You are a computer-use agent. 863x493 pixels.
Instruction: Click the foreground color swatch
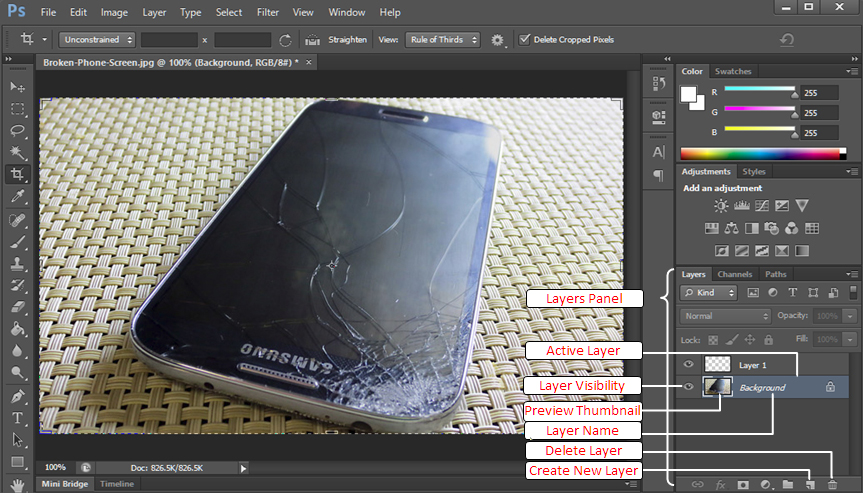click(x=688, y=94)
